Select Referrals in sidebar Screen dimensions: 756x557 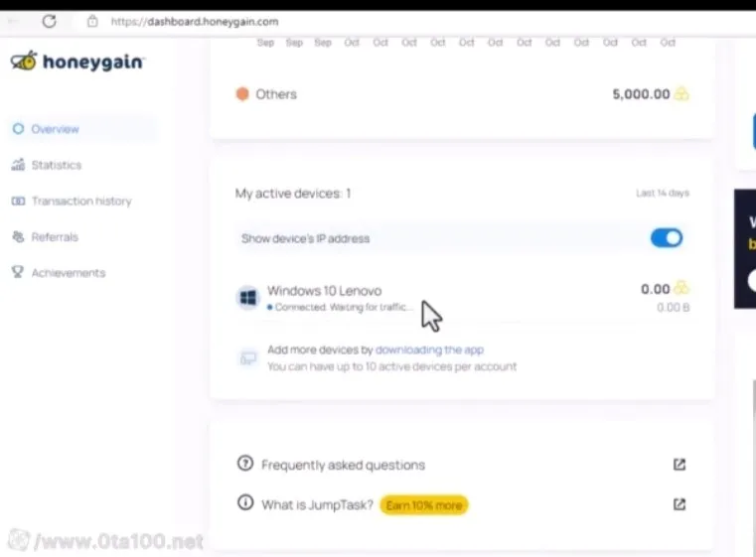[54, 237]
